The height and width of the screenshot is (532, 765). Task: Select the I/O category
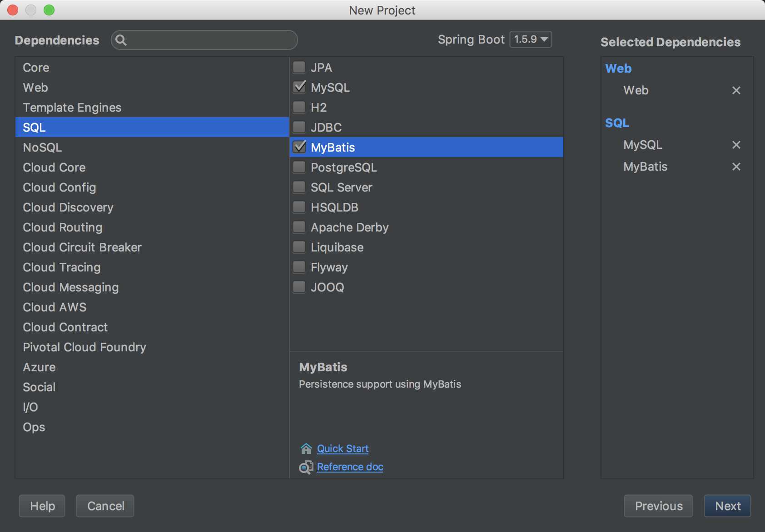point(152,407)
